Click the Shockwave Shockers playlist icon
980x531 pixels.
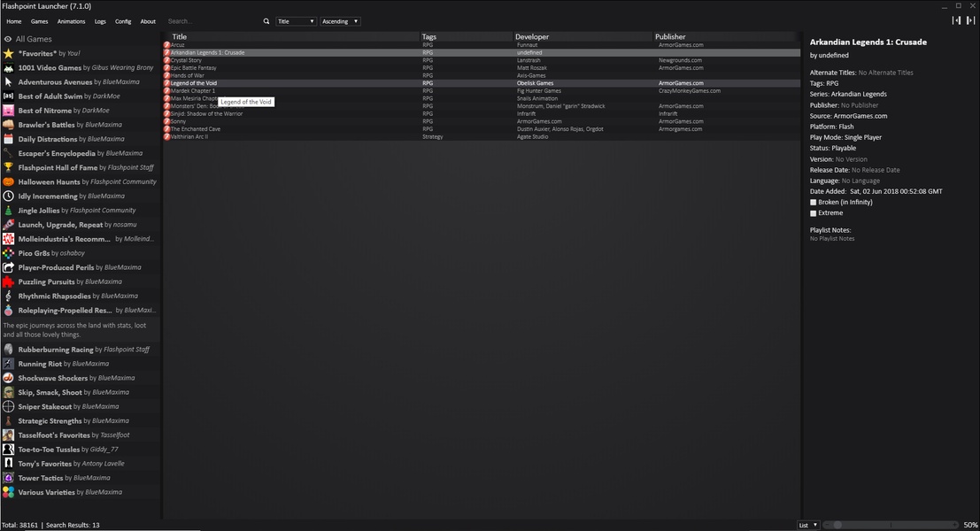[8, 378]
